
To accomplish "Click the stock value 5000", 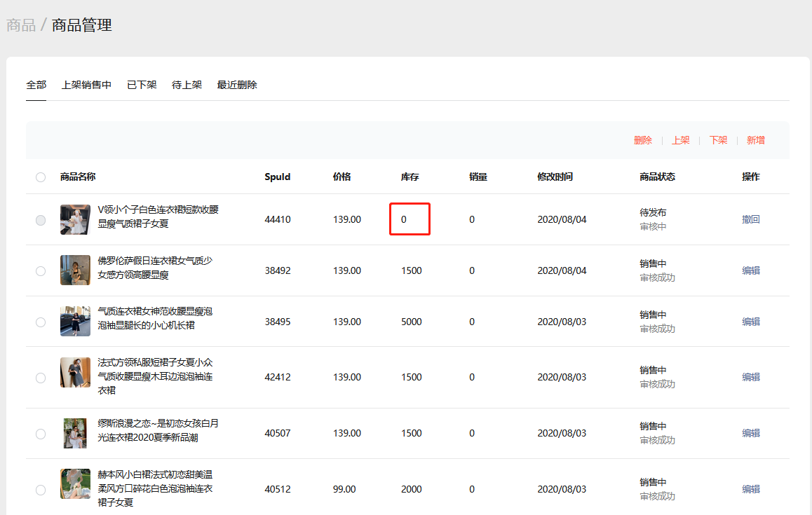I will pos(412,322).
